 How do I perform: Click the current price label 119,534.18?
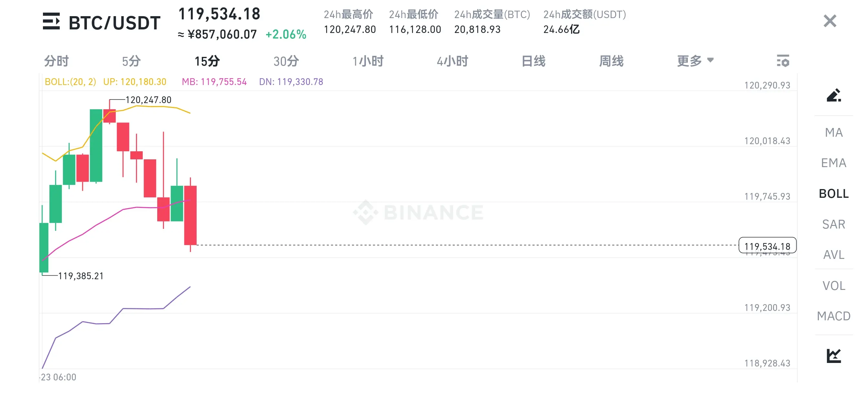point(767,246)
